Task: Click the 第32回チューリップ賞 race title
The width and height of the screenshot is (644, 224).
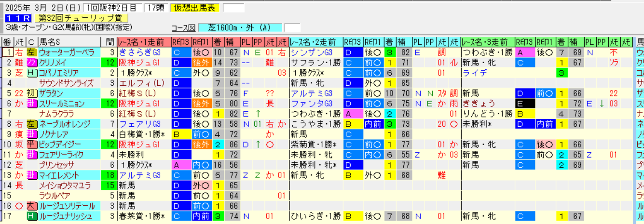Action: (x=81, y=18)
